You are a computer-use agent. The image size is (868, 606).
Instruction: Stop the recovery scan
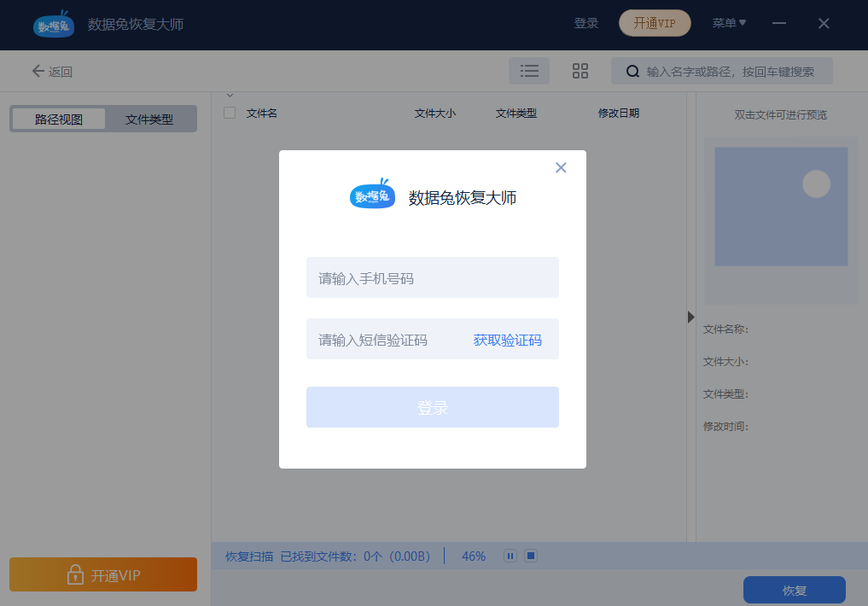531,556
